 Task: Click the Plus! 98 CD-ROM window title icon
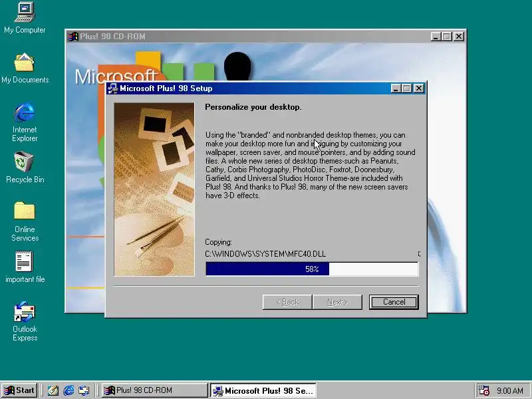point(72,37)
